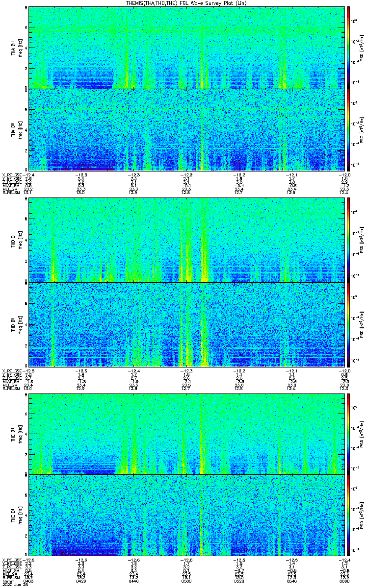Screen dimensions: 368x588
Task: Click the X_RE_GSE row label under THE panels
Action: point(11,560)
